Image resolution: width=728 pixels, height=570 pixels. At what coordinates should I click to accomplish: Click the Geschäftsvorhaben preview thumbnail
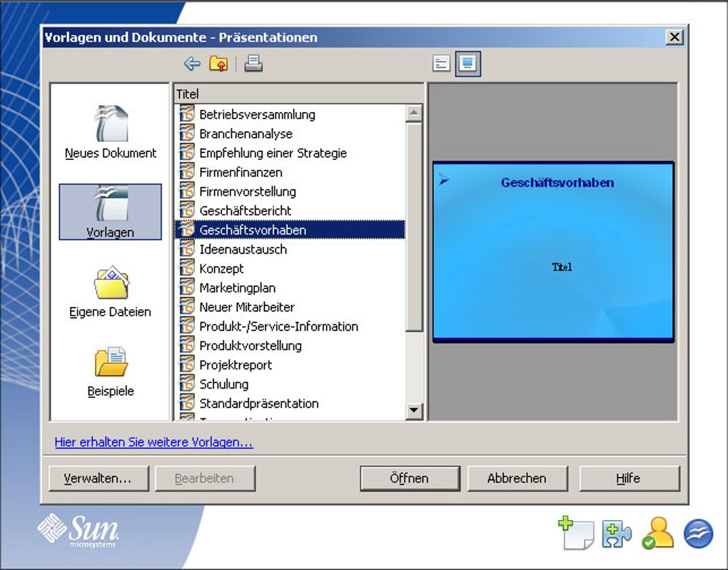coord(553,252)
